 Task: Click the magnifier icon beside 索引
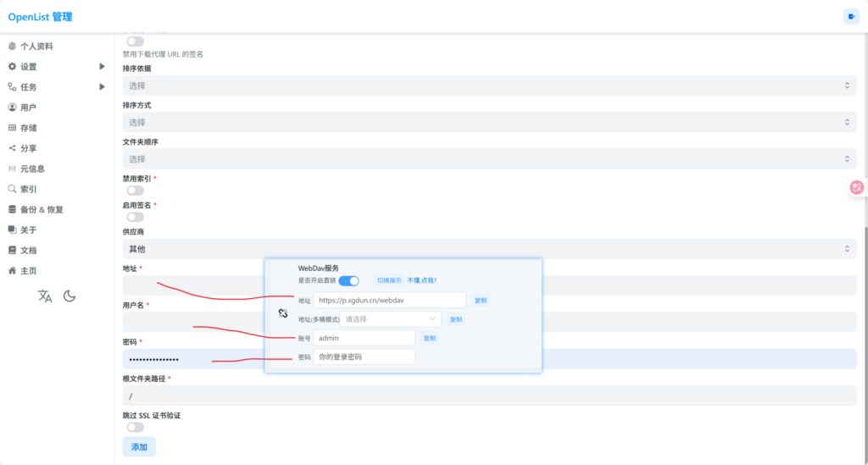[12, 189]
